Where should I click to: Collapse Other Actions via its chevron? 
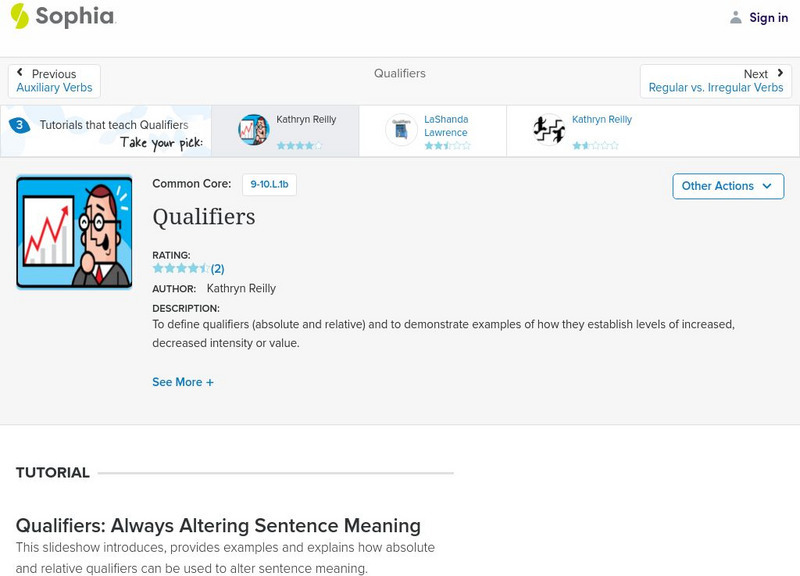767,186
